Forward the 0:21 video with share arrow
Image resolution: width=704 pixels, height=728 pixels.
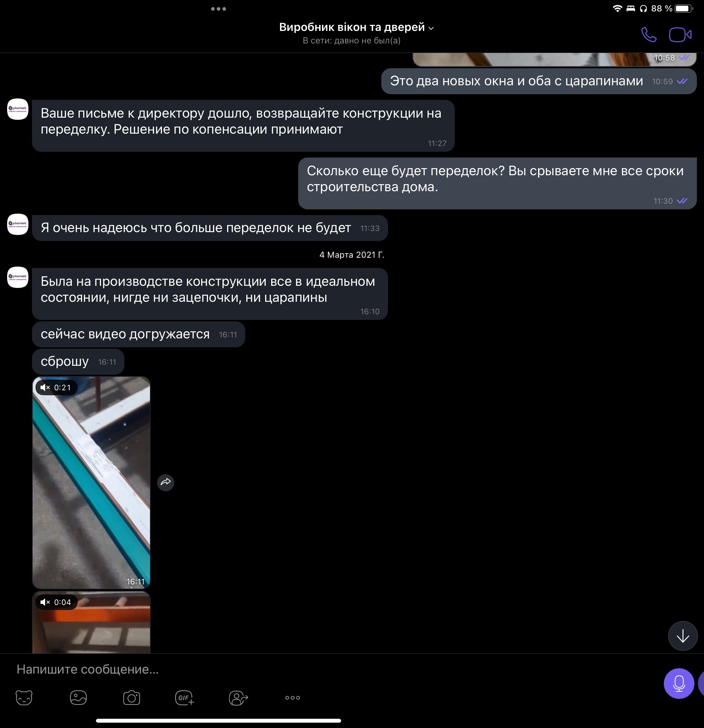(x=166, y=482)
